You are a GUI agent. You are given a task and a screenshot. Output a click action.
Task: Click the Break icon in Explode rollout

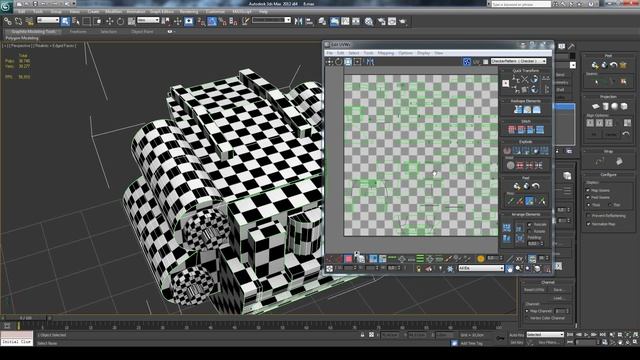(x=507, y=151)
